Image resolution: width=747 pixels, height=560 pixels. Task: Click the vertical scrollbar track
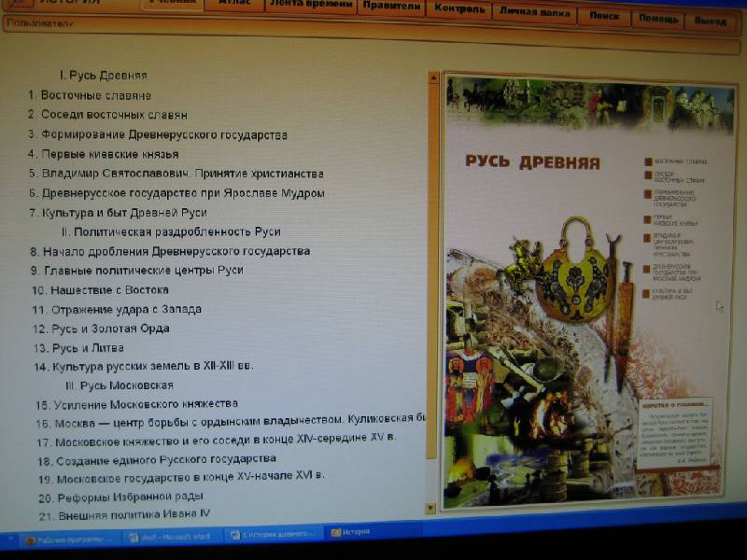click(431, 280)
